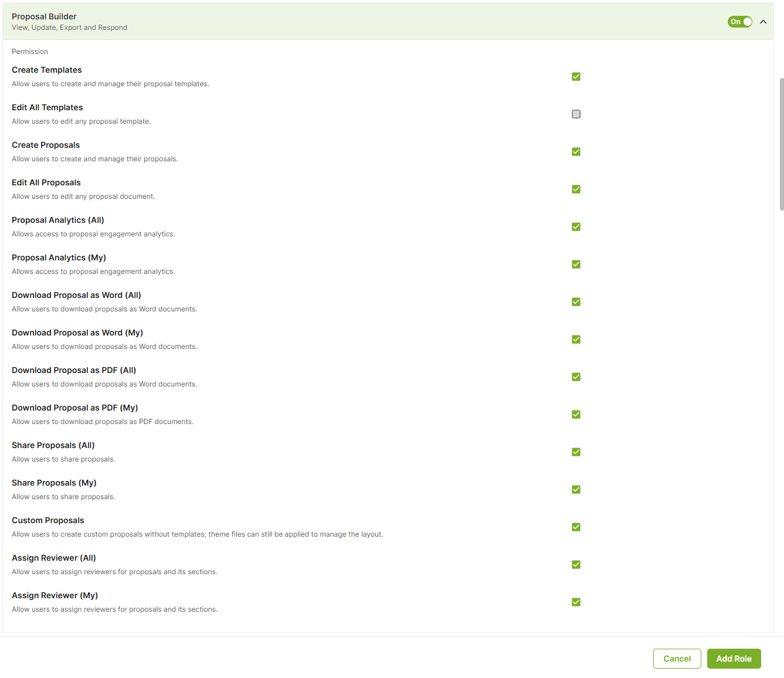Click the Share Proposals (My) label
The height and width of the screenshot is (678, 784).
(x=54, y=483)
